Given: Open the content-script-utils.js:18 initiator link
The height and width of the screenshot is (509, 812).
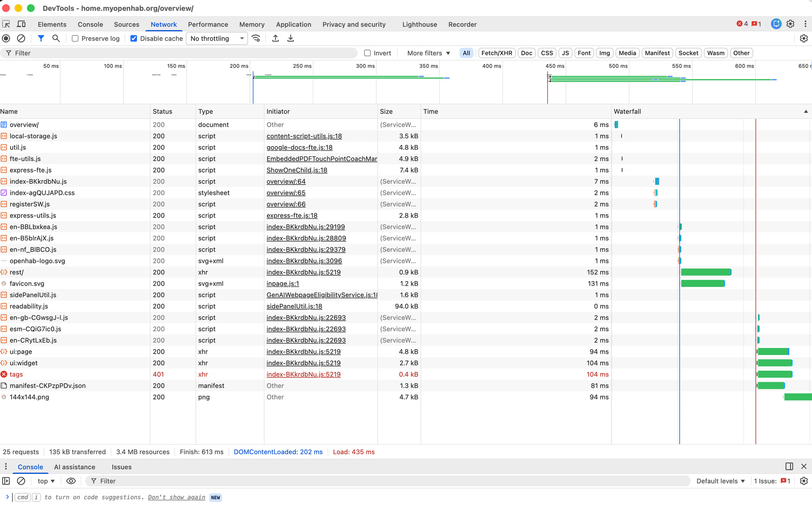Looking at the screenshot, I should pos(304,136).
